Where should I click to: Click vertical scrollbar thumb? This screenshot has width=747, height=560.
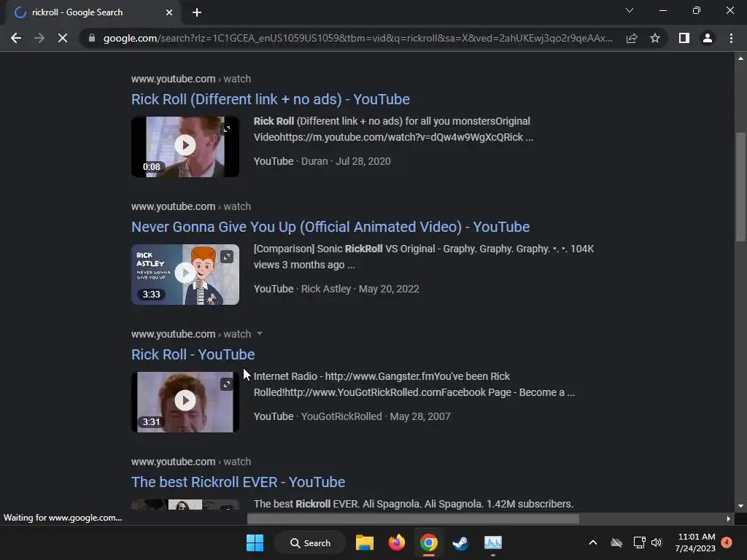click(x=741, y=187)
